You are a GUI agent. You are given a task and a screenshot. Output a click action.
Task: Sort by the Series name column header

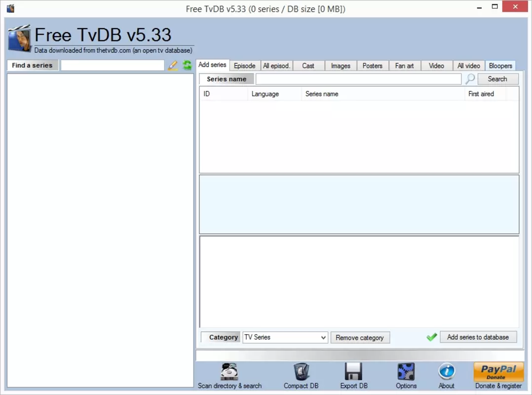click(383, 94)
